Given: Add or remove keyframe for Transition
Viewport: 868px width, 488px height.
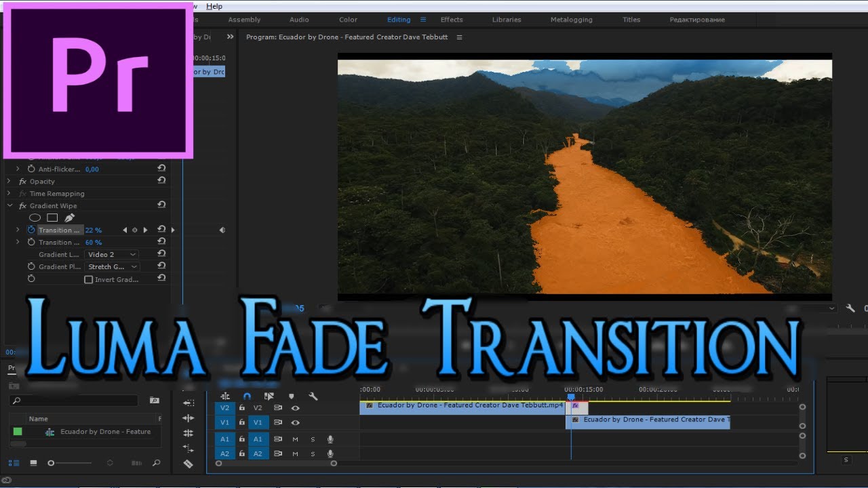Looking at the screenshot, I should tap(134, 230).
